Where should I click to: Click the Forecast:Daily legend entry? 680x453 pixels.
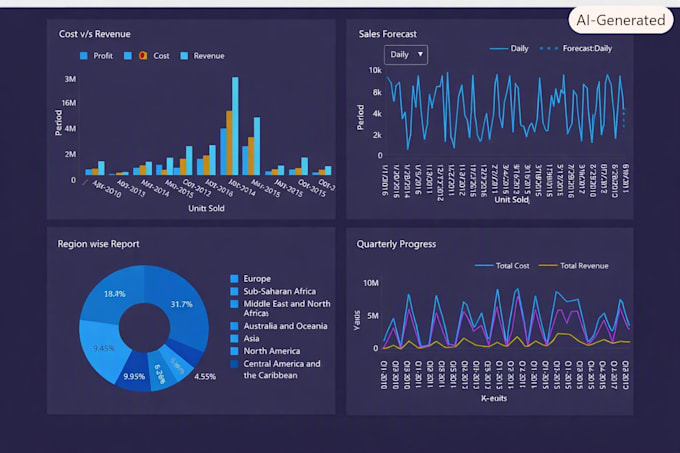click(x=576, y=49)
